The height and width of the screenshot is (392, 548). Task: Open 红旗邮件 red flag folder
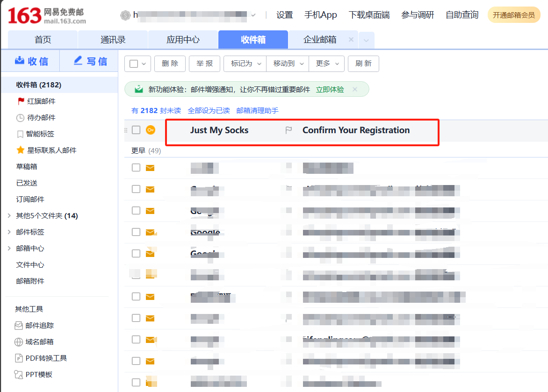pos(21,101)
